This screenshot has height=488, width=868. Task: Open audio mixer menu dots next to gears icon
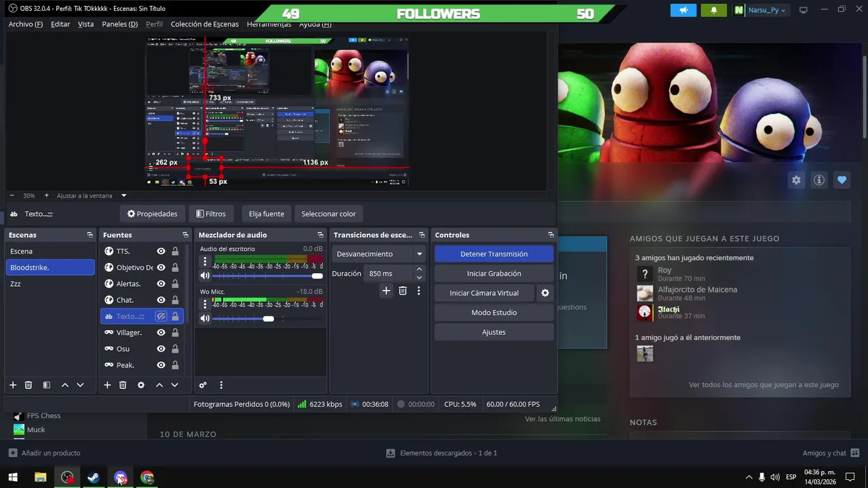click(x=221, y=385)
